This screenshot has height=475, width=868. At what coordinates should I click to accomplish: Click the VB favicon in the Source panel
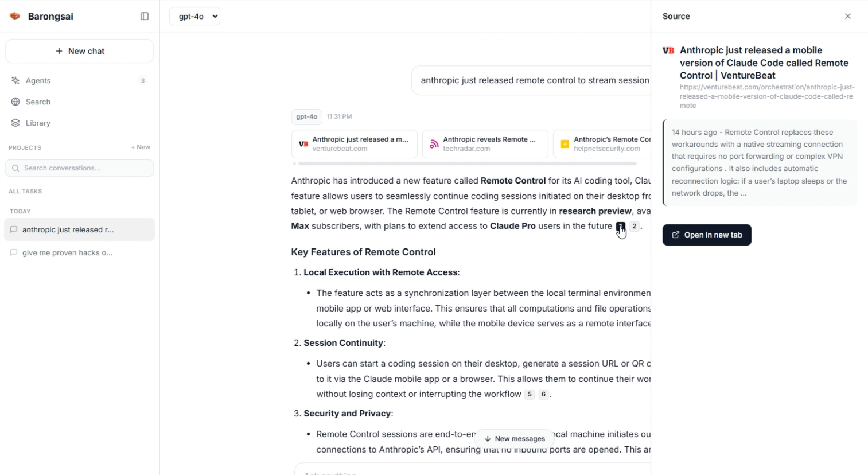668,50
